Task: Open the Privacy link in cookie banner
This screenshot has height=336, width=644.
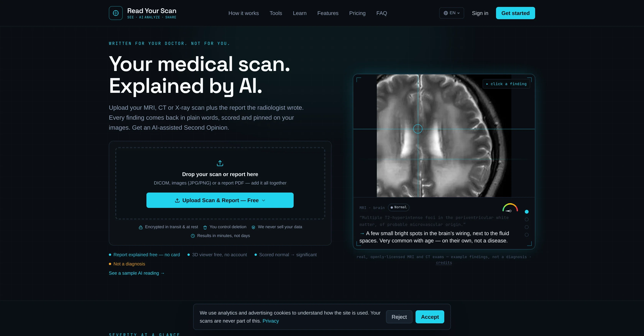Action: click(270, 321)
